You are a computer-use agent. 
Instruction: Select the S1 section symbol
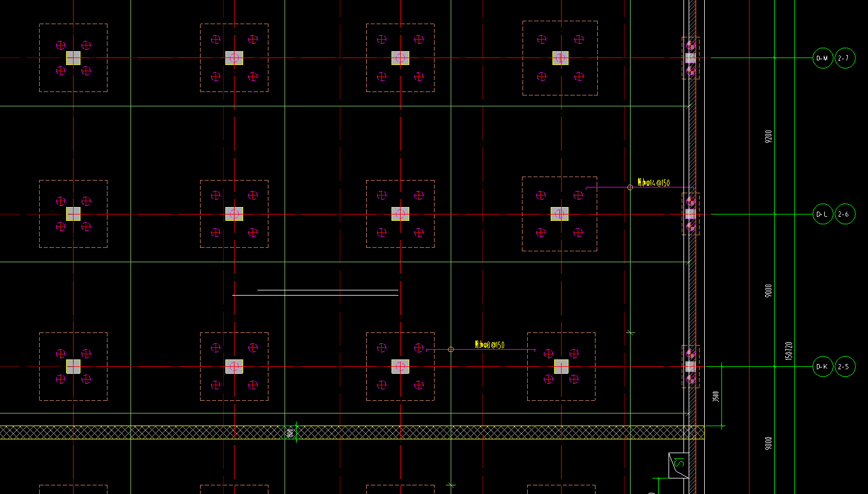(x=679, y=465)
